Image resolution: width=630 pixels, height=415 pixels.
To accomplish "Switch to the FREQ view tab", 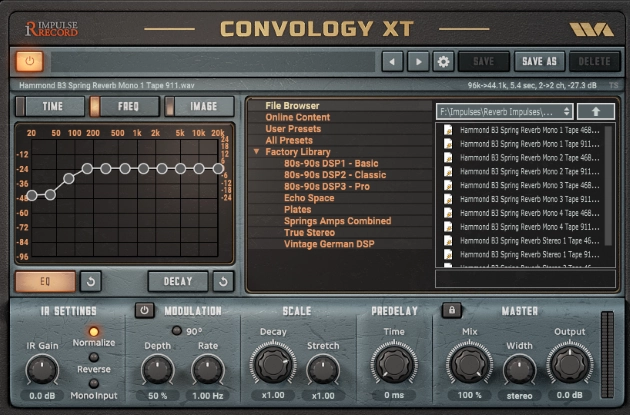I will [x=125, y=106].
